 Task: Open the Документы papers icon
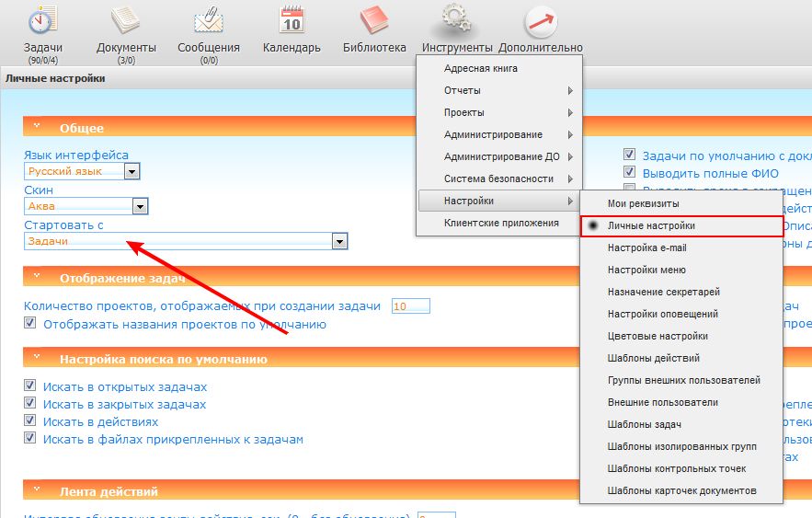126,20
